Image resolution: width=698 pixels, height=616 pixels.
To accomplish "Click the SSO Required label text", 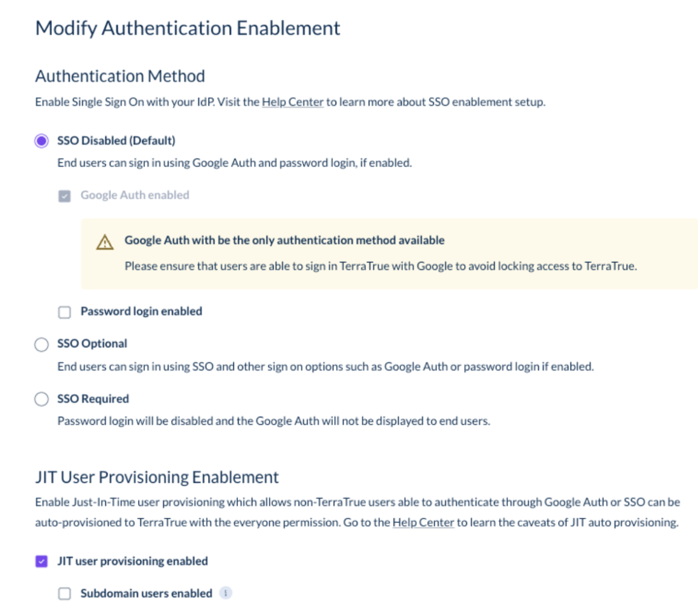I will tap(93, 399).
